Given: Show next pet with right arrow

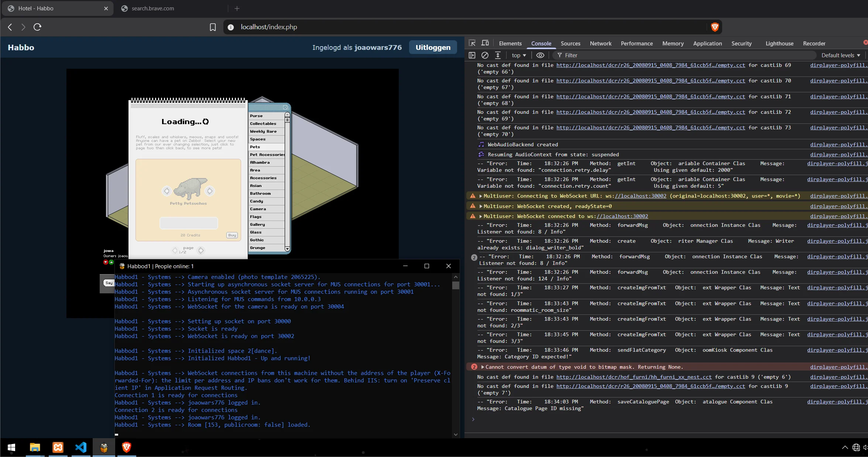Looking at the screenshot, I should click(x=210, y=191).
